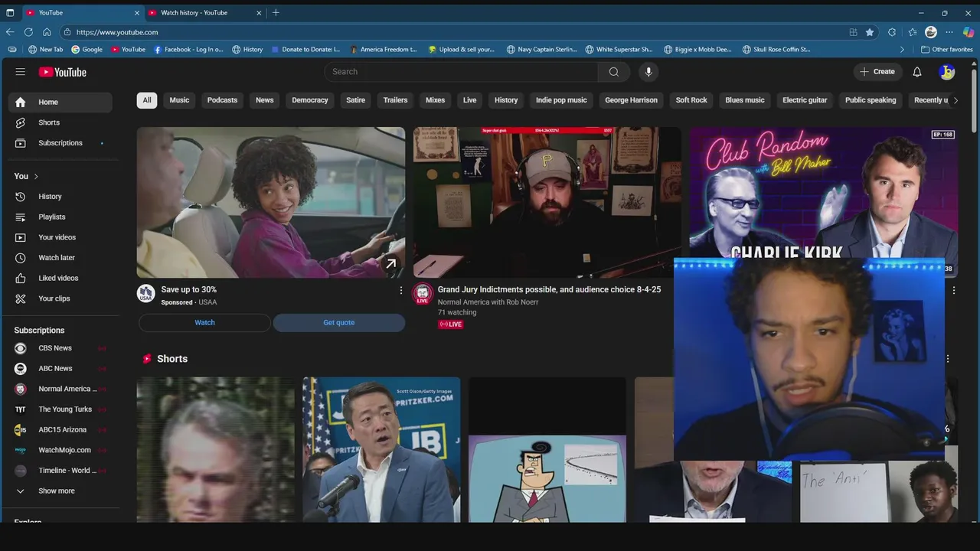Open the browser profile icon

coord(931,32)
